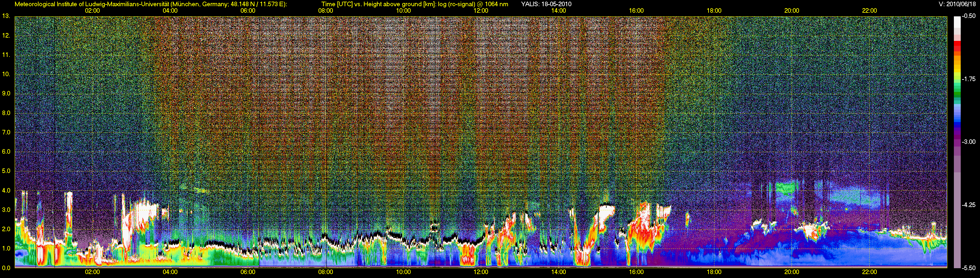
Task: Click the colorbar value -5.50
Action: [x=969, y=268]
